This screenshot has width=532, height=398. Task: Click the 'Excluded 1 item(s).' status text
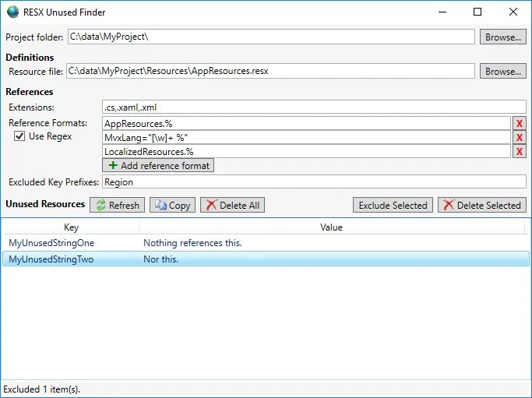pos(42,389)
